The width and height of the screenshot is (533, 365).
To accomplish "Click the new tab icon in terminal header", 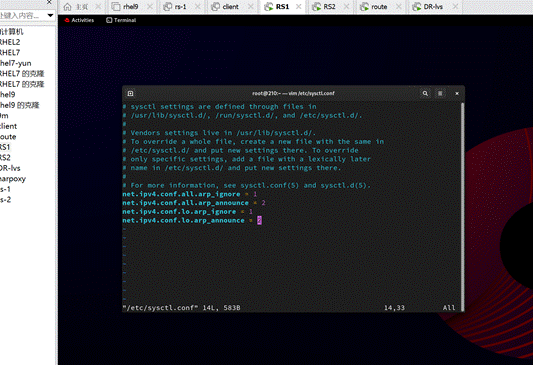I will tap(130, 93).
